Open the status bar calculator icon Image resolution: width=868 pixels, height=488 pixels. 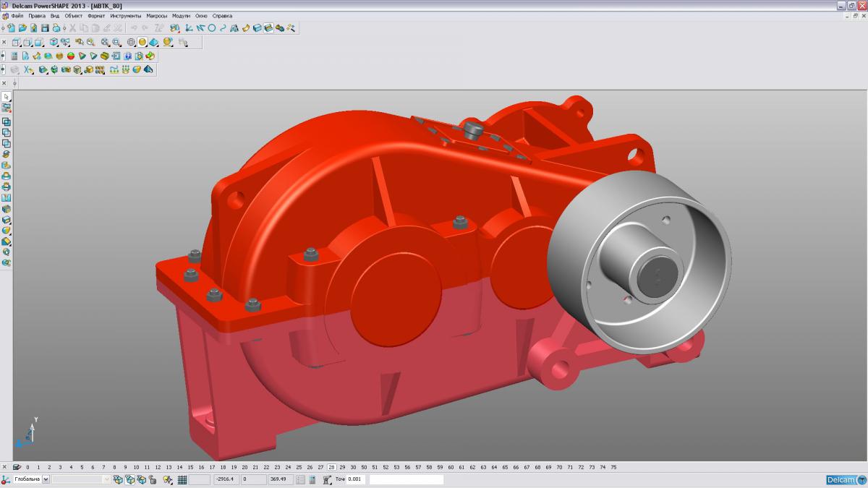point(312,479)
